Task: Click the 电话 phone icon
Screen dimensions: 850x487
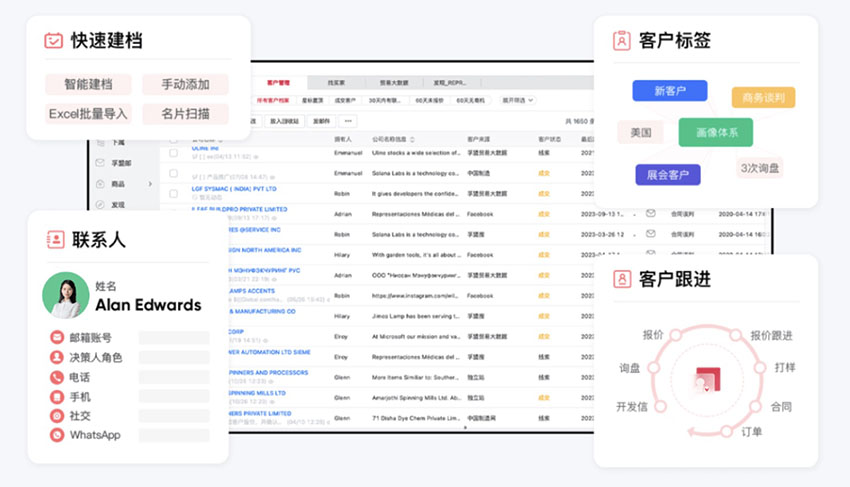Action: [57, 377]
